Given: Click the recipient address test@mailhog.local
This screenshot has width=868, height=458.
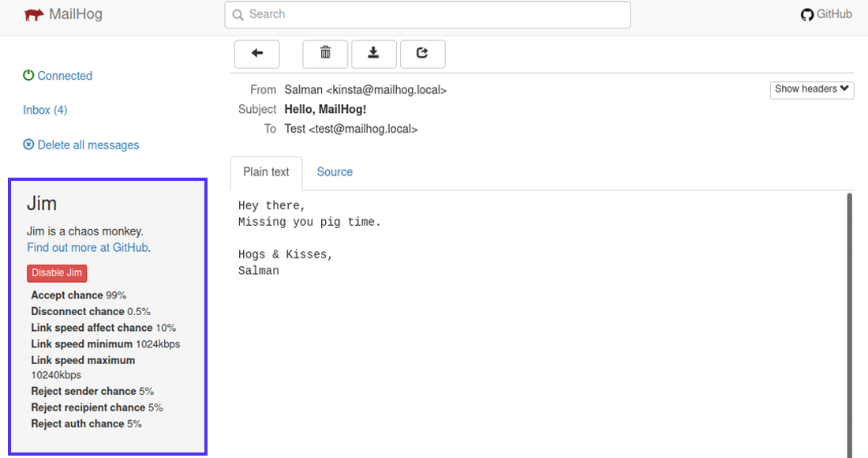Looking at the screenshot, I should [363, 129].
